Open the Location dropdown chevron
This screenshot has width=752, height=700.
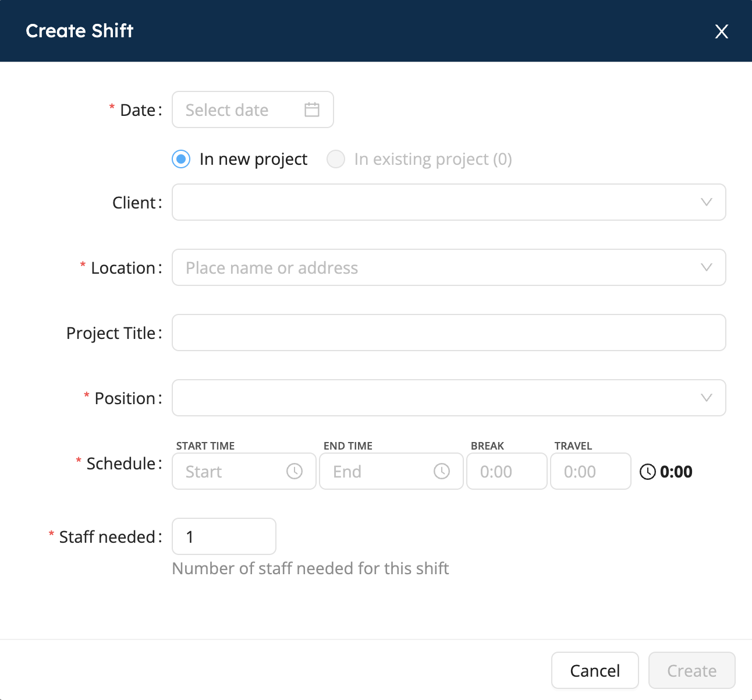(707, 267)
